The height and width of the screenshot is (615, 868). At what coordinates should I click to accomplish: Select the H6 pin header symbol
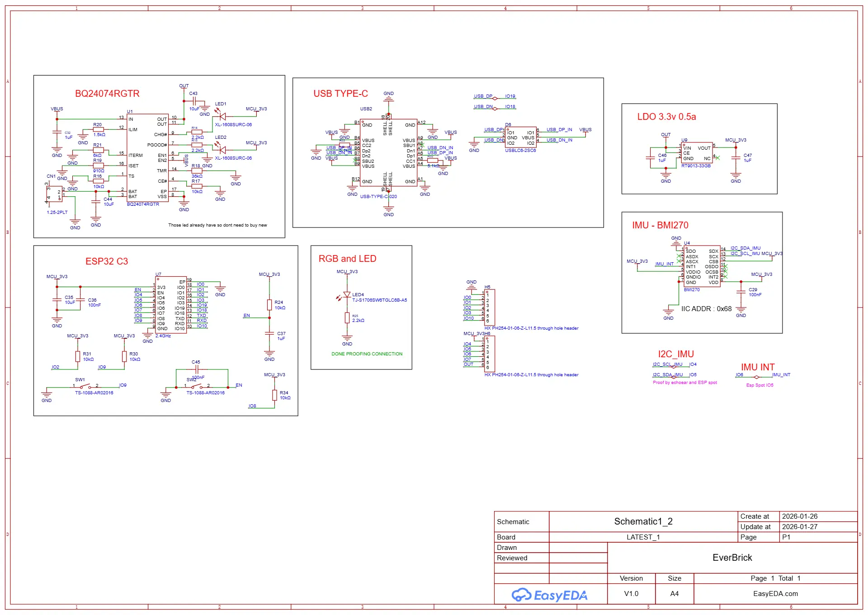489,354
